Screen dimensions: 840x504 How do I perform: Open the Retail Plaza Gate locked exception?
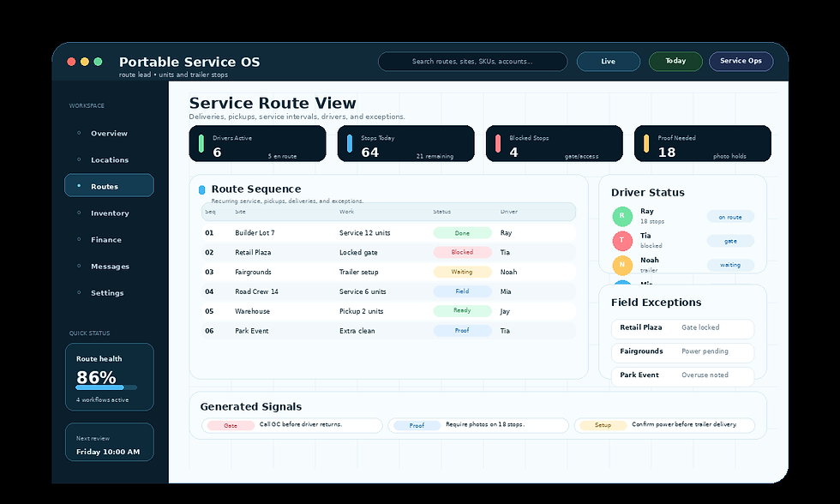(682, 327)
